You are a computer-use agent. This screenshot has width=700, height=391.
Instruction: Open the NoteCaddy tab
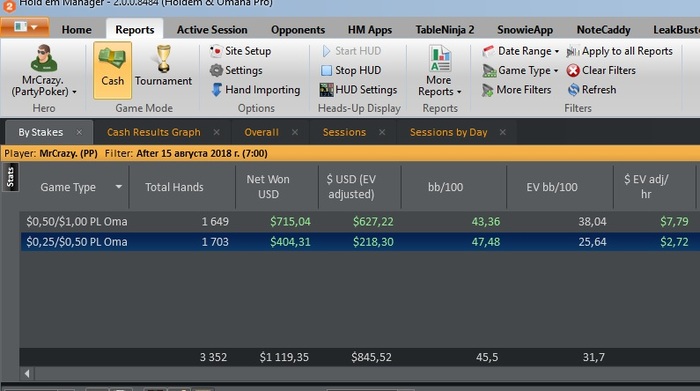[x=603, y=29]
